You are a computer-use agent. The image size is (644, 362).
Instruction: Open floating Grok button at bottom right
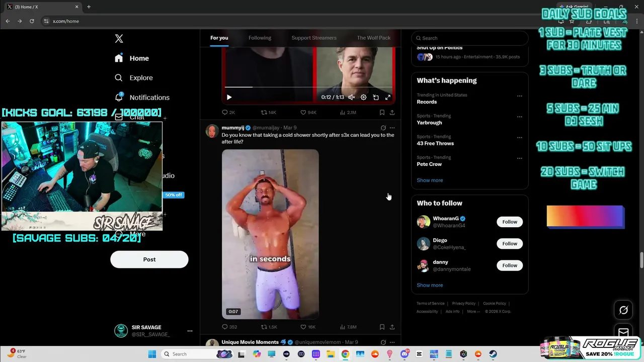(x=623, y=310)
